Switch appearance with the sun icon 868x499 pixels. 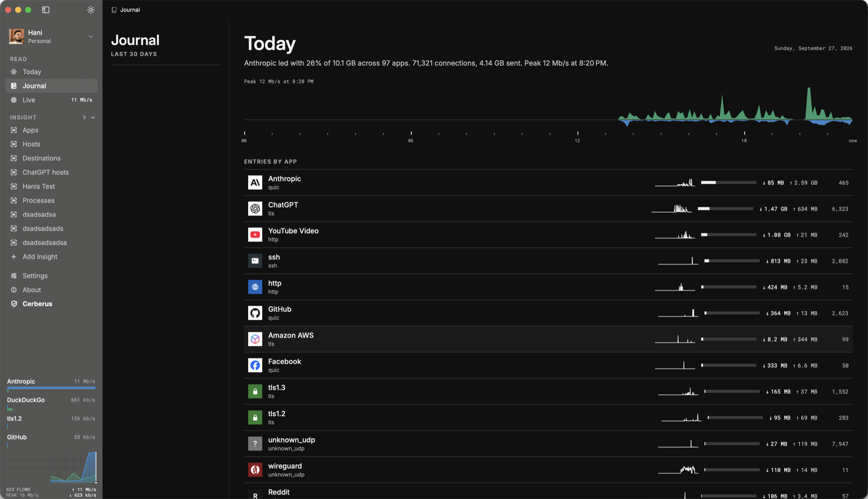point(91,10)
